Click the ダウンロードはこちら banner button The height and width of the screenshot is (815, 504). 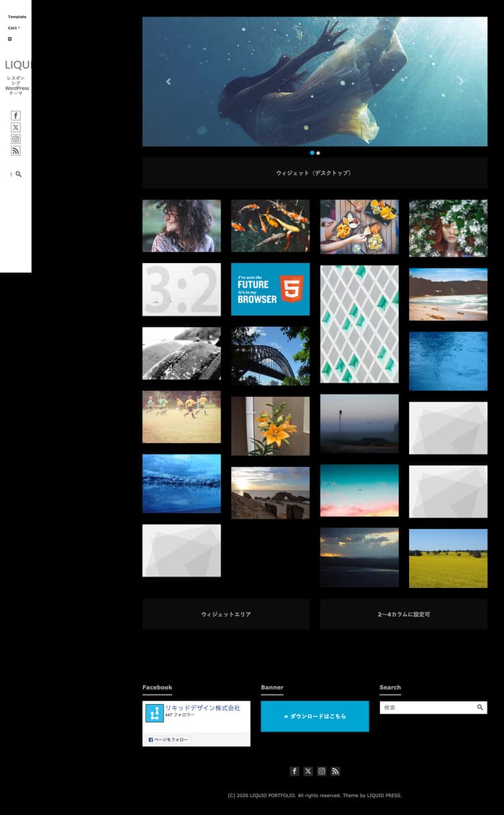pos(315,716)
